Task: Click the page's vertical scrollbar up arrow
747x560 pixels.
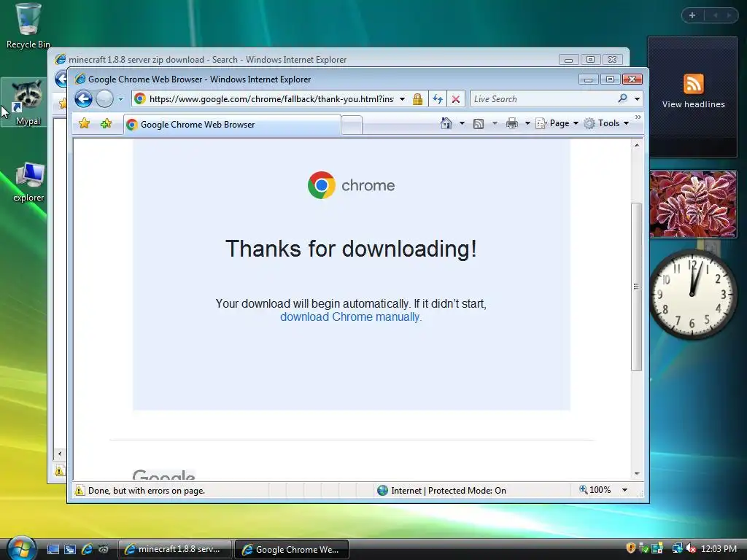Action: click(x=636, y=145)
